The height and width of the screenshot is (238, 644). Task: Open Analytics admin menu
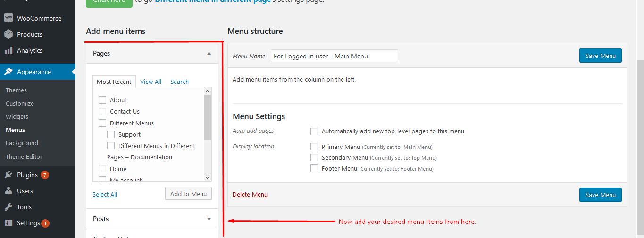pos(38,50)
